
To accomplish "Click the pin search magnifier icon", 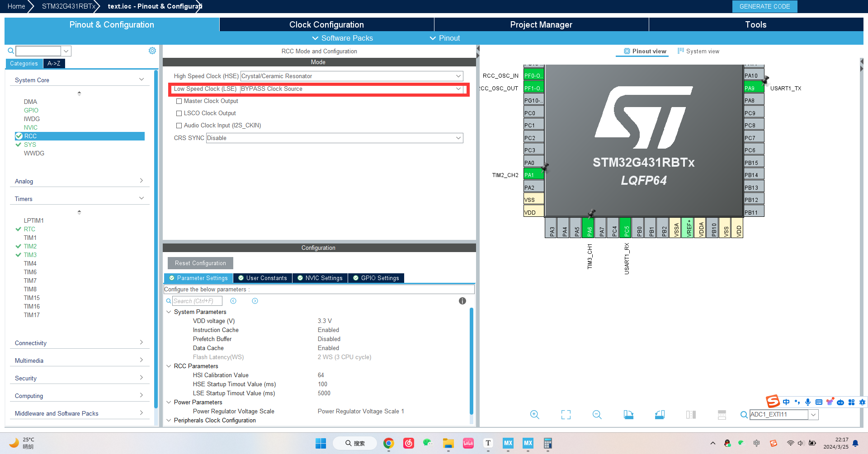I will (744, 415).
